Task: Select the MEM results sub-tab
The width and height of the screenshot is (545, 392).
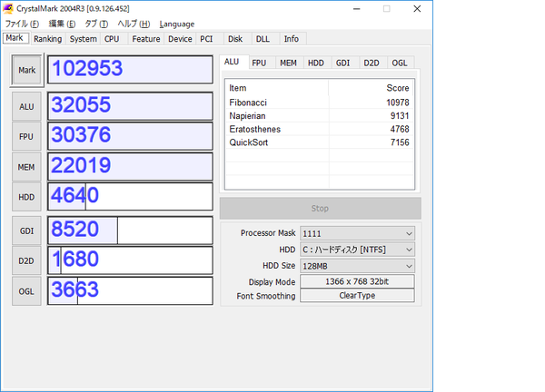Action: (x=289, y=64)
